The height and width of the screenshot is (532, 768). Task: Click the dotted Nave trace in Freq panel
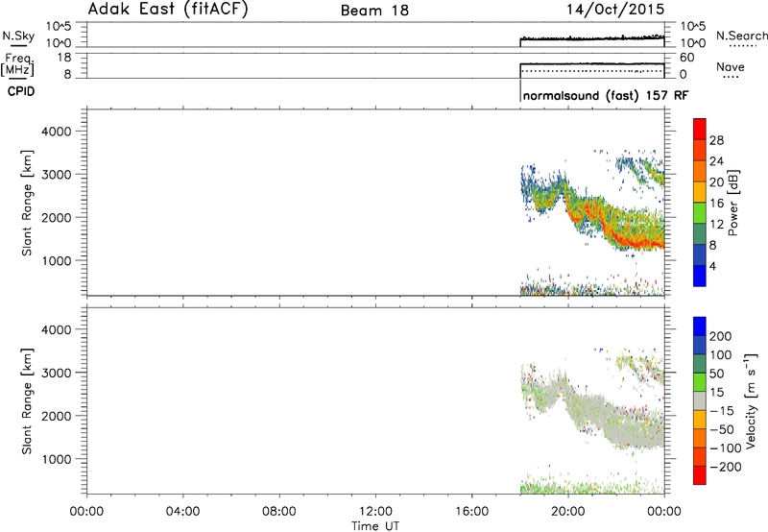[x=591, y=71]
